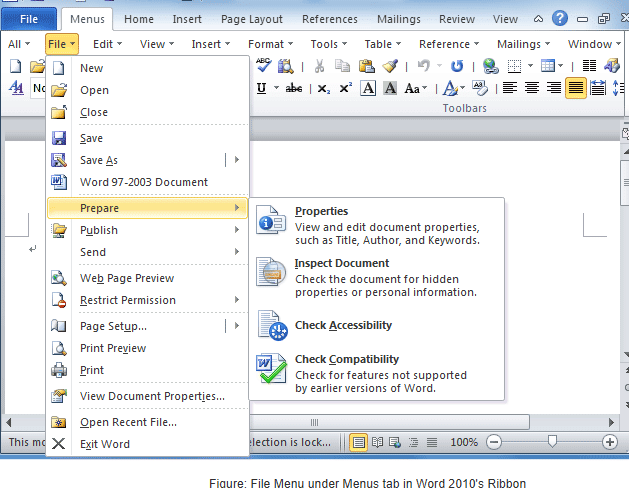Viewport: 629px width, 488px height.
Task: Click the Zoom Out minus button
Action: [494, 442]
